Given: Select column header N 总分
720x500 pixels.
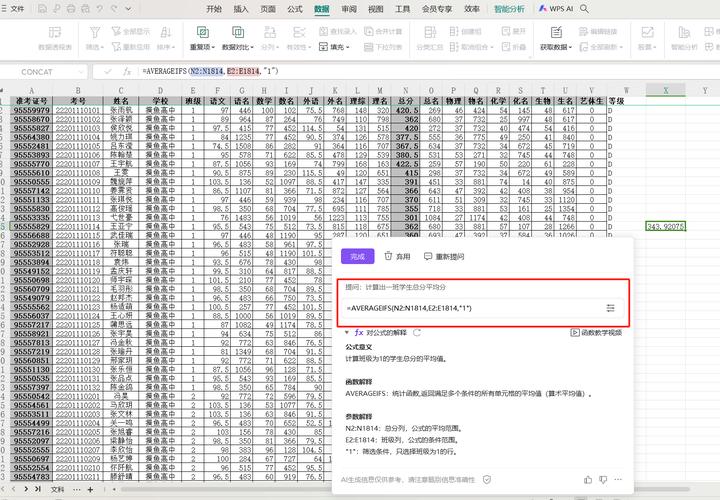Looking at the screenshot, I should click(405, 90).
